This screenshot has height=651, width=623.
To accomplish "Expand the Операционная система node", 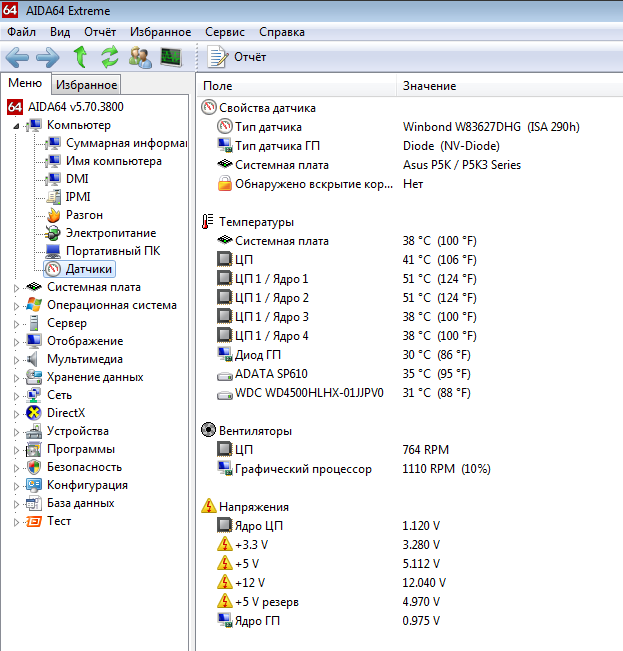I will point(16,306).
